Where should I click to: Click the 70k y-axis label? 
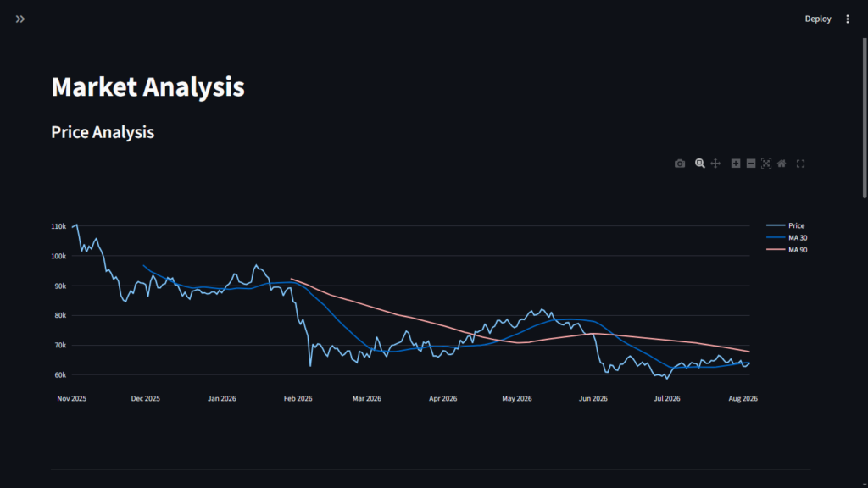click(60, 346)
